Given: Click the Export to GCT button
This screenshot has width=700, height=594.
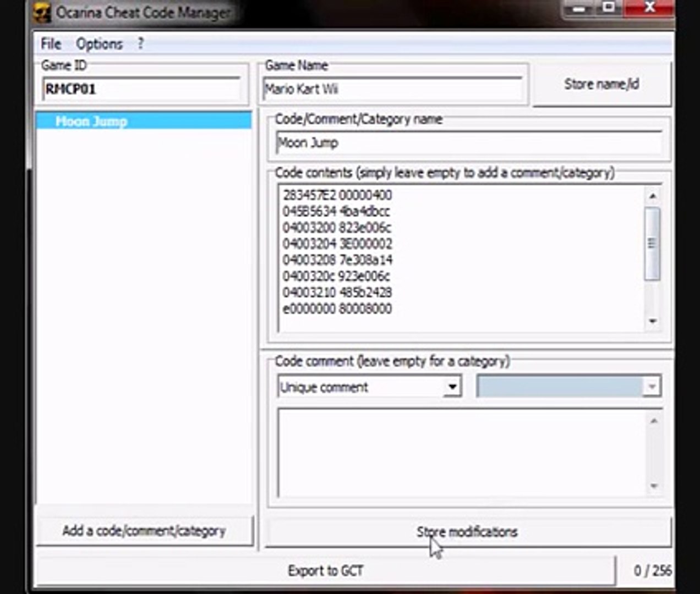Looking at the screenshot, I should (x=325, y=571).
